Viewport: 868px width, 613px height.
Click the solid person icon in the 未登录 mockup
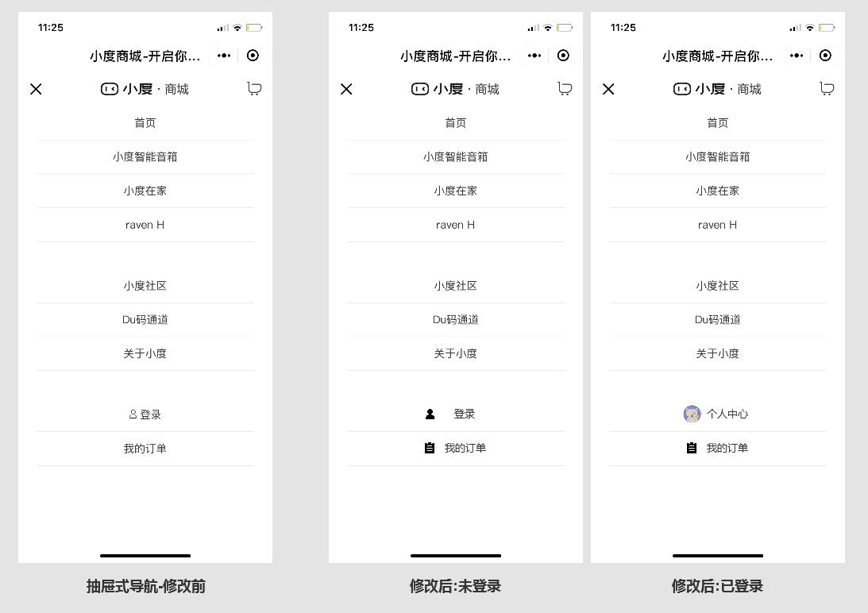(430, 414)
